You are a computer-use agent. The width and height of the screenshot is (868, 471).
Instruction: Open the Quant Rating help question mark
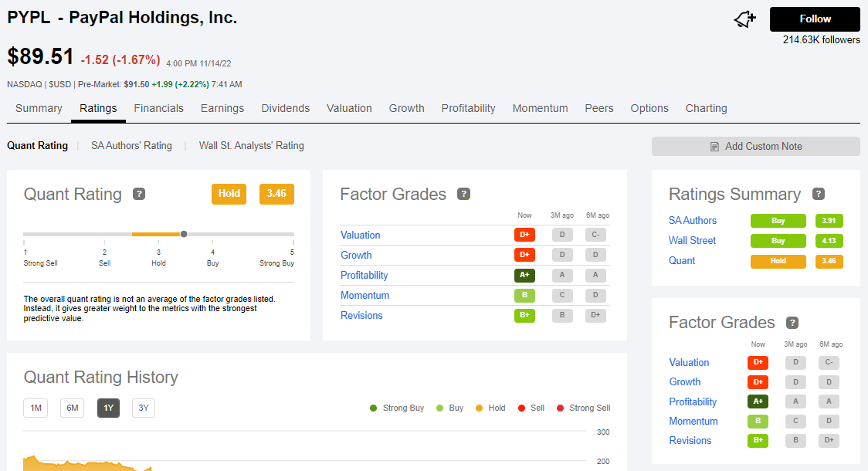tap(139, 194)
